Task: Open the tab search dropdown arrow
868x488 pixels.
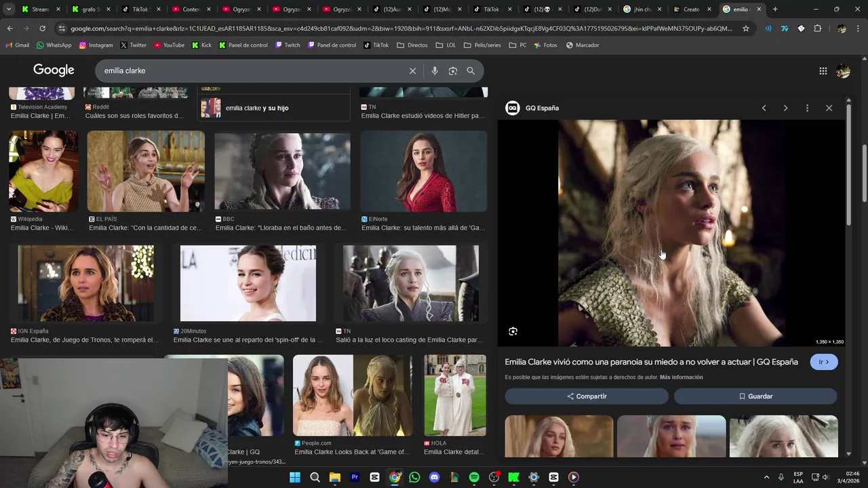Action: tap(9, 9)
